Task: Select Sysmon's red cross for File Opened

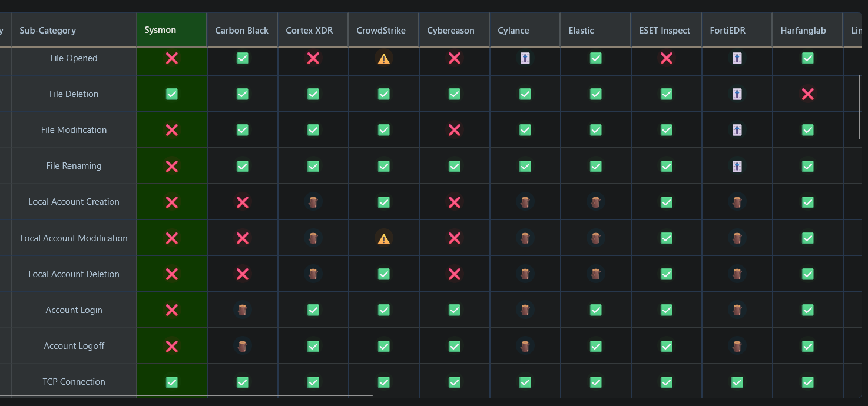Action: tap(172, 58)
